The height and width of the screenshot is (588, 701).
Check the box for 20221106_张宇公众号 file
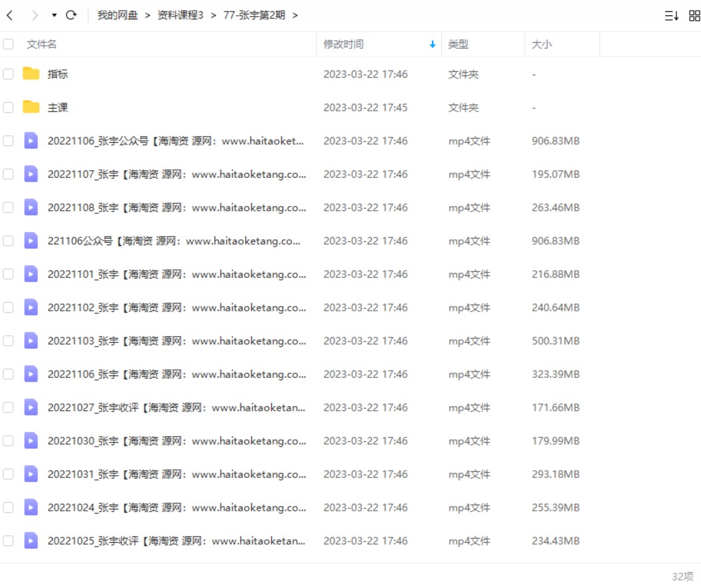(8, 141)
